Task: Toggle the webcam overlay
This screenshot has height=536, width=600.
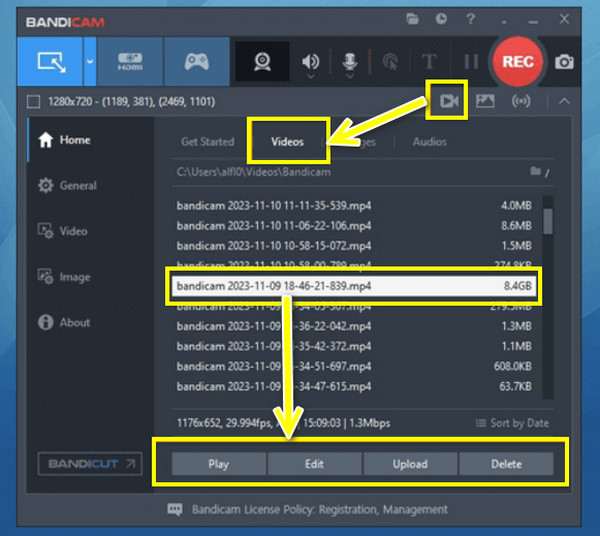Action: (262, 62)
